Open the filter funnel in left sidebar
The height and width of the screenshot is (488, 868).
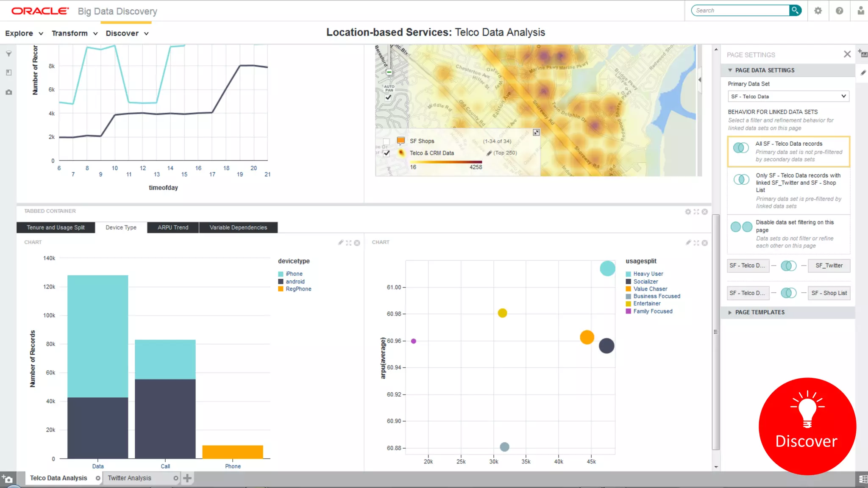pyautogui.click(x=8, y=54)
